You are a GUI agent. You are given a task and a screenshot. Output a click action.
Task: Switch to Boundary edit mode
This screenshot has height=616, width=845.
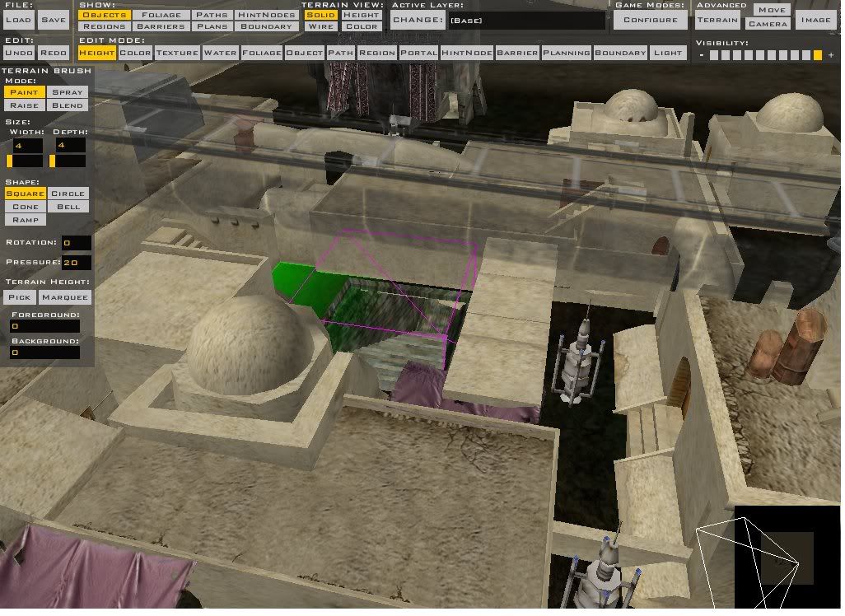pyautogui.click(x=620, y=53)
